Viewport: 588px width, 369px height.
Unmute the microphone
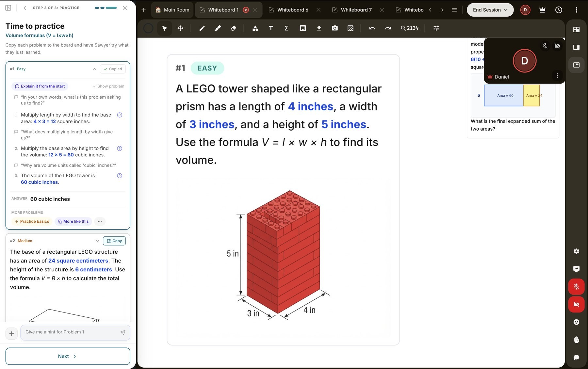coord(577,287)
